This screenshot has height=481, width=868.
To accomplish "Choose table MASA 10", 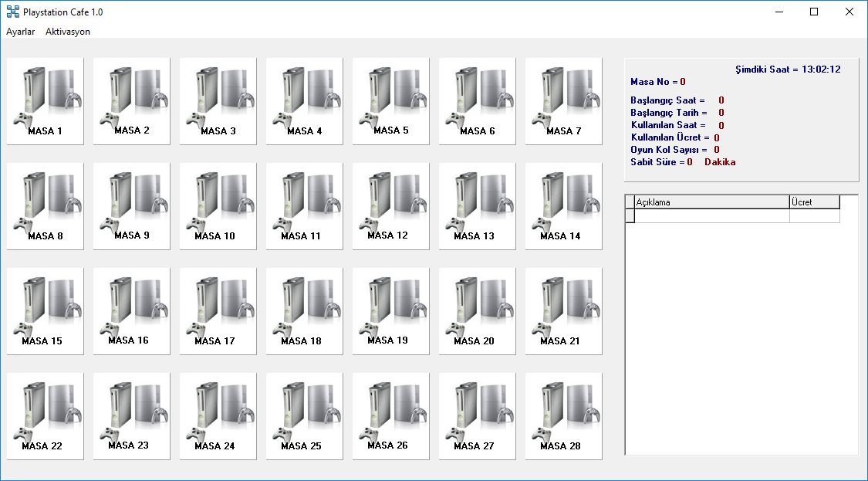I will [218, 206].
